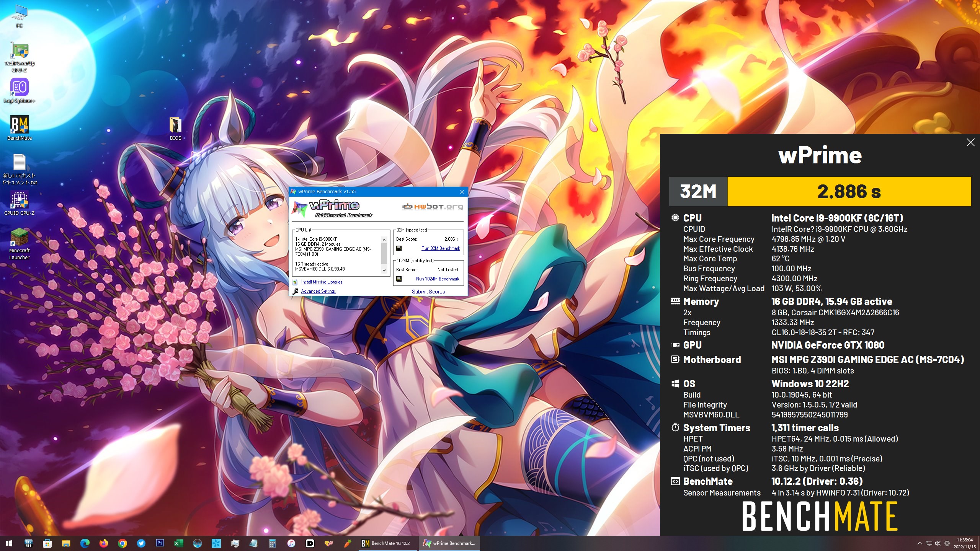
Task: Open the HWBOT.org logo in wPrime
Action: [433, 207]
